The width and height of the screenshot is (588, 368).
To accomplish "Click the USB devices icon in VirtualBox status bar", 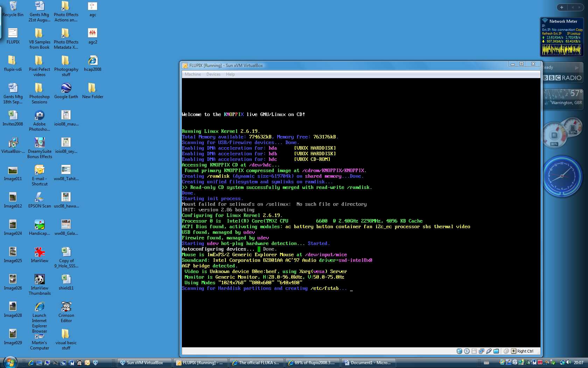I will (489, 351).
